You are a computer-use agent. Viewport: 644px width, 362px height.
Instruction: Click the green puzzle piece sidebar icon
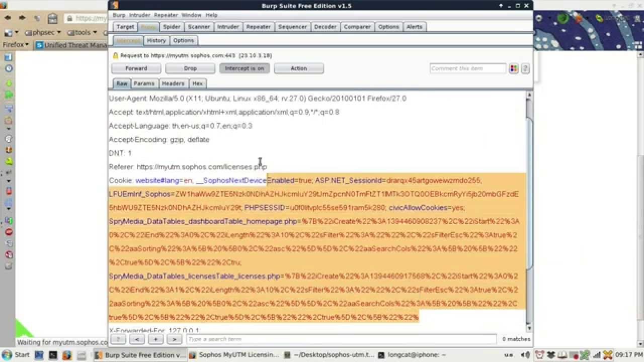coord(9,94)
